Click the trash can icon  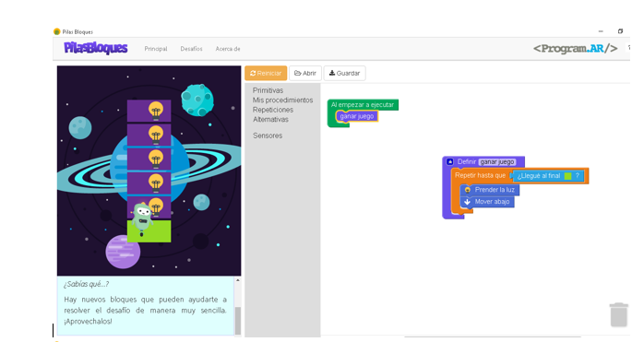(618, 315)
